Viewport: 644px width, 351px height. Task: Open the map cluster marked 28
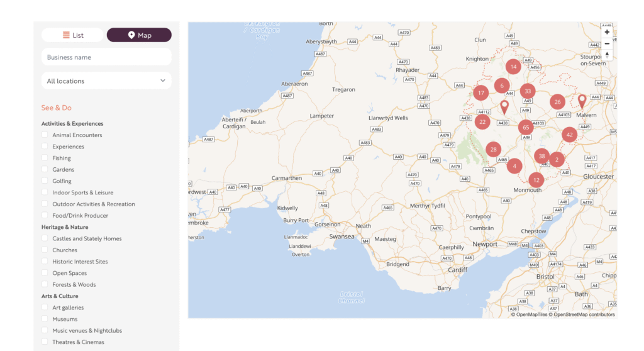494,150
